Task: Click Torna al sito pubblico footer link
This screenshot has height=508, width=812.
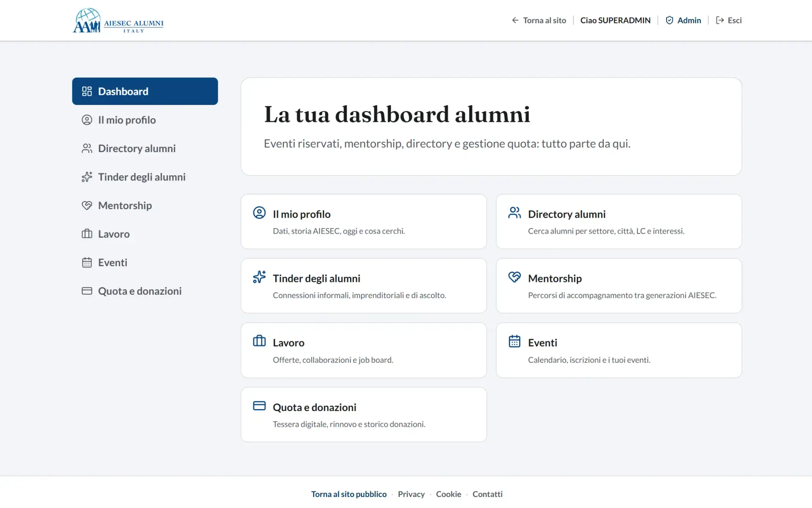Action: pos(349,494)
